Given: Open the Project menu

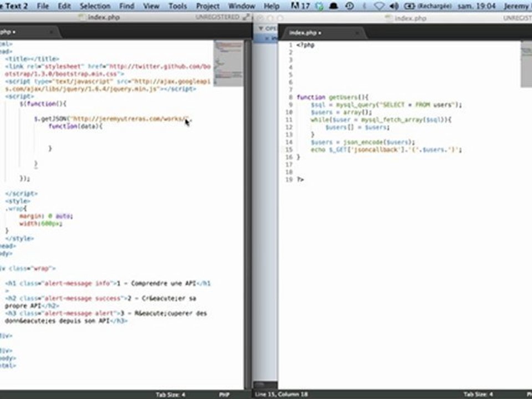Looking at the screenshot, I should click(208, 6).
